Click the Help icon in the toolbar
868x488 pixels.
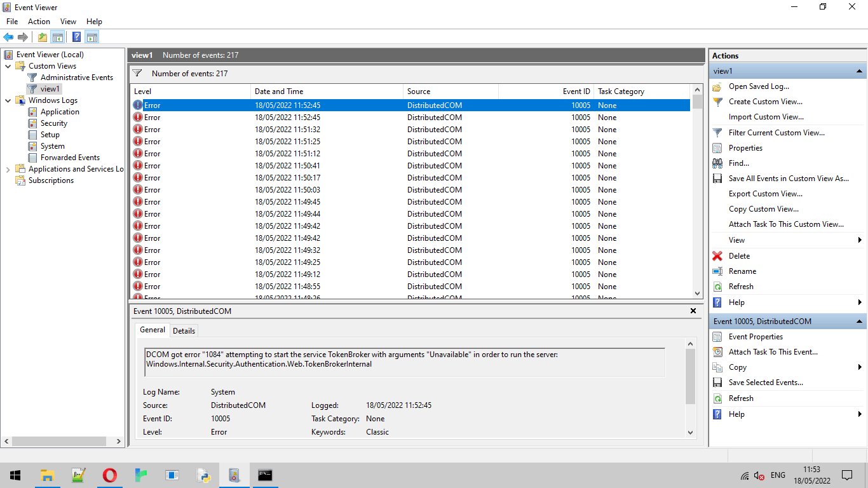pos(76,37)
